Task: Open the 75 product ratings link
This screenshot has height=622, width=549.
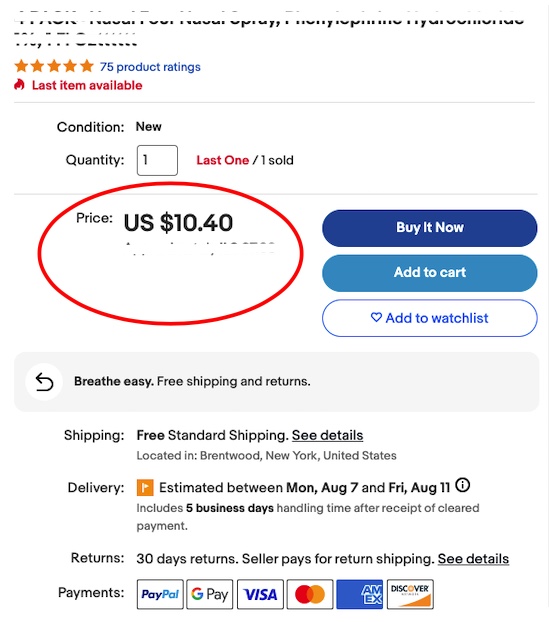Action: pyautogui.click(x=150, y=67)
